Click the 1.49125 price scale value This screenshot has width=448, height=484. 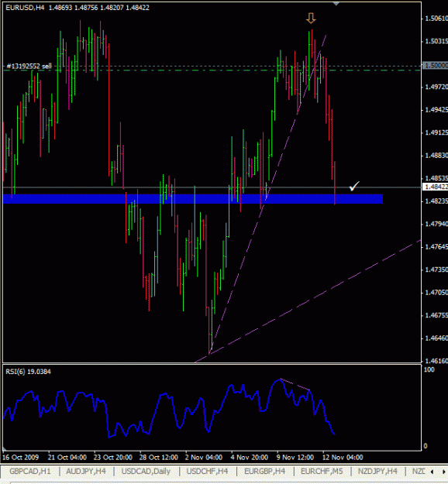(x=436, y=132)
